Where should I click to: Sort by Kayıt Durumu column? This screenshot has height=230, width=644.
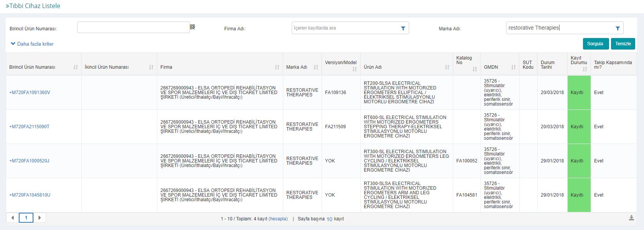tap(585, 69)
